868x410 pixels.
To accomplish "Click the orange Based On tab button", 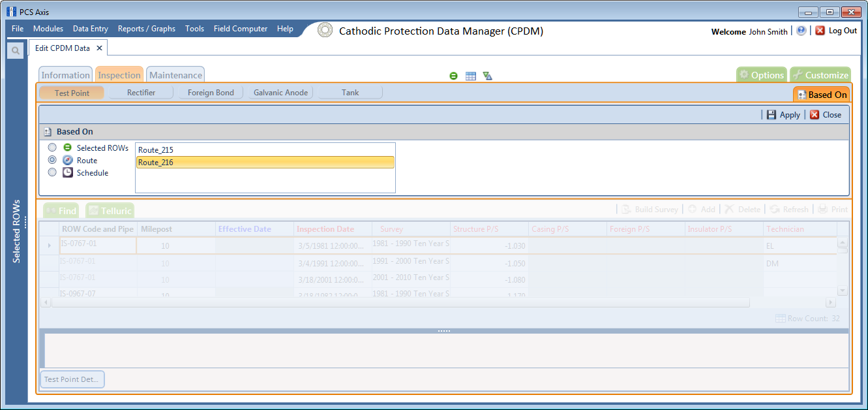I will [x=822, y=95].
